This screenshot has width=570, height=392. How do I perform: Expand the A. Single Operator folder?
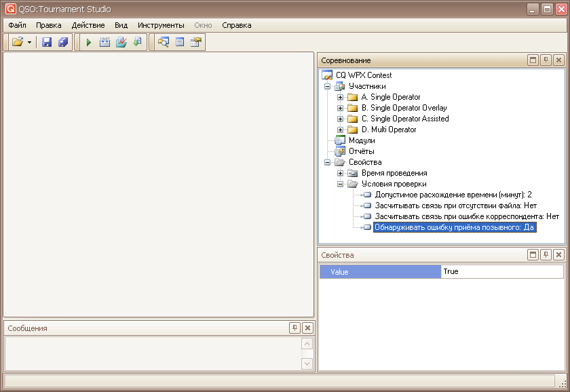[341, 97]
